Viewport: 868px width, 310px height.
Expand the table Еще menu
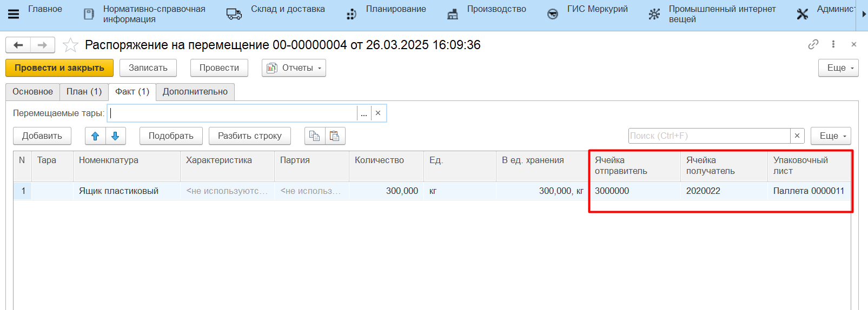pyautogui.click(x=831, y=136)
